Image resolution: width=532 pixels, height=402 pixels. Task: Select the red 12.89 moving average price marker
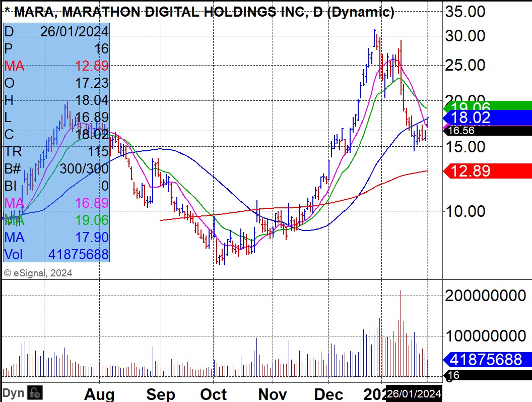click(x=488, y=170)
